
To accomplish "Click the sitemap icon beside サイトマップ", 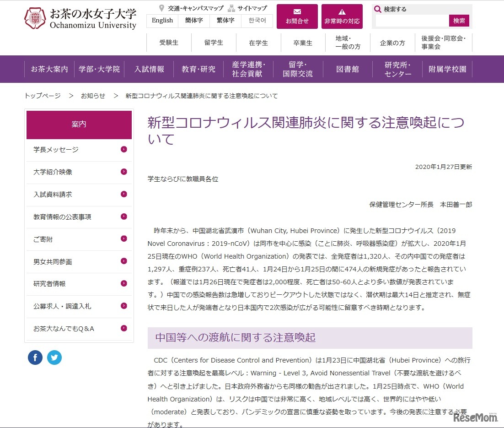I will pyautogui.click(x=232, y=8).
